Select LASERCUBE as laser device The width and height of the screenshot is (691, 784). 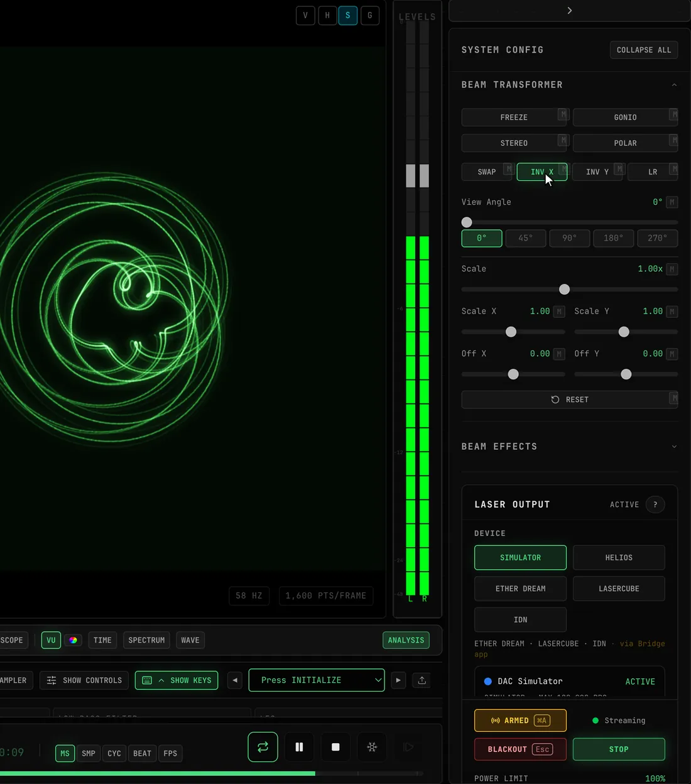(x=619, y=589)
